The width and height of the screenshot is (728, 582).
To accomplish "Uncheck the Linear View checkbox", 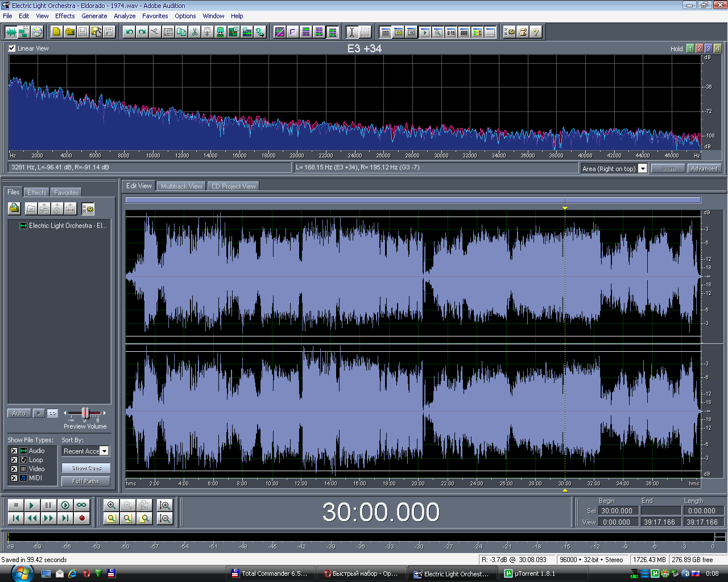I will (x=12, y=48).
